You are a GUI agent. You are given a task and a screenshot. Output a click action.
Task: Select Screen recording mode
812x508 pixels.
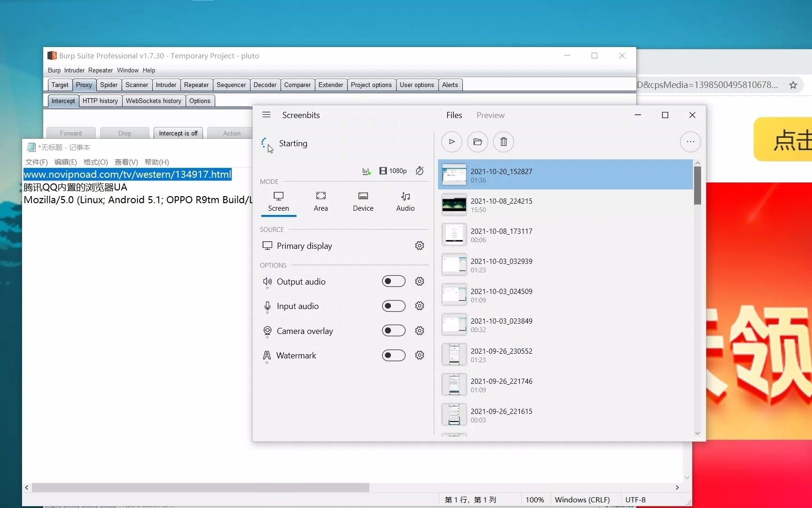point(279,202)
